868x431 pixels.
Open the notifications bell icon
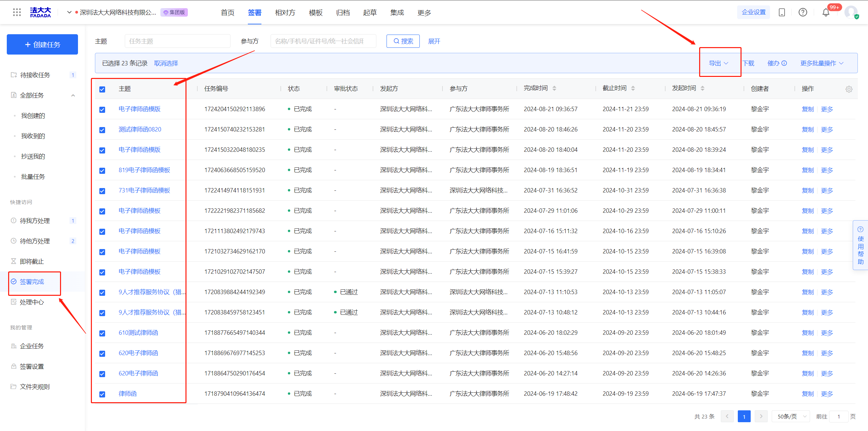(x=826, y=13)
